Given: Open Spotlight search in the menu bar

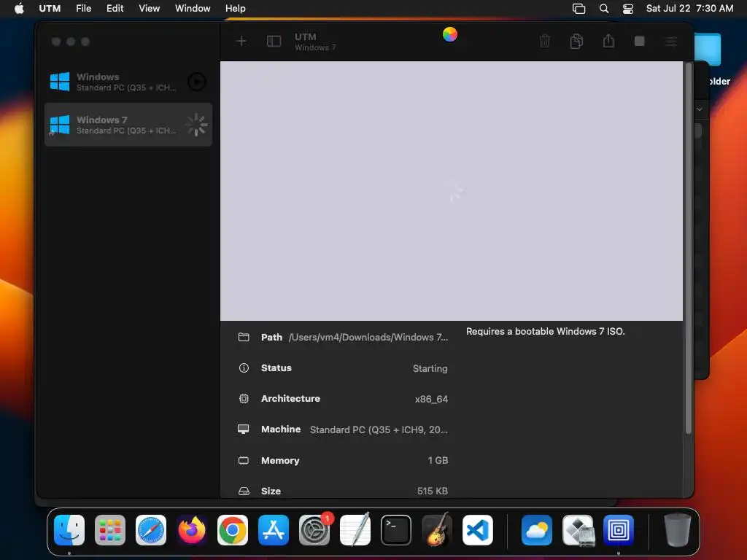Looking at the screenshot, I should coord(603,9).
